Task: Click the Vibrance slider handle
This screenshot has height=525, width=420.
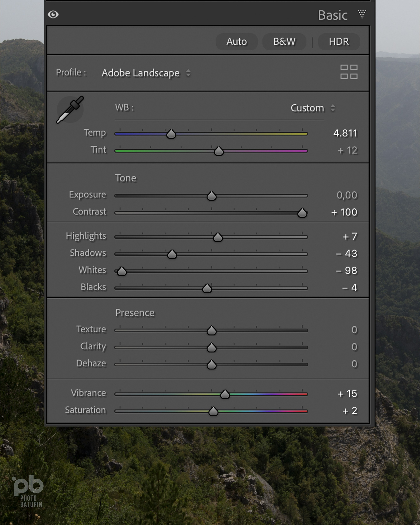Action: pyautogui.click(x=225, y=394)
